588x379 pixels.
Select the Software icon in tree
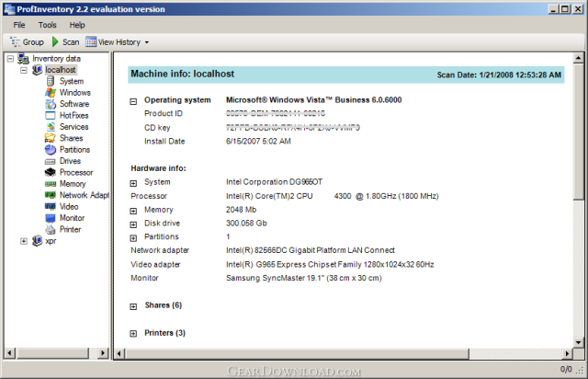point(51,104)
